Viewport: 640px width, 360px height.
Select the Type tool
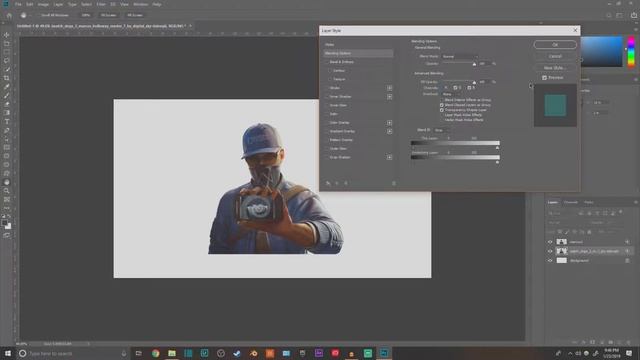pos(7,122)
